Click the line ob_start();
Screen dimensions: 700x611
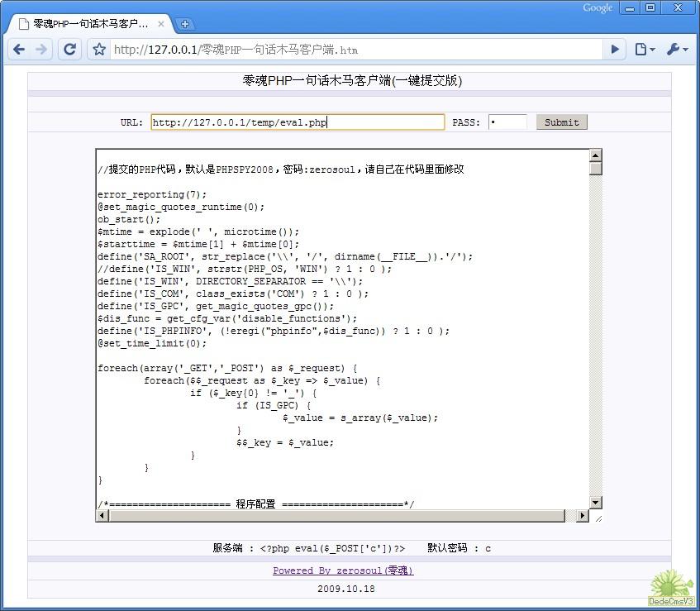129,219
